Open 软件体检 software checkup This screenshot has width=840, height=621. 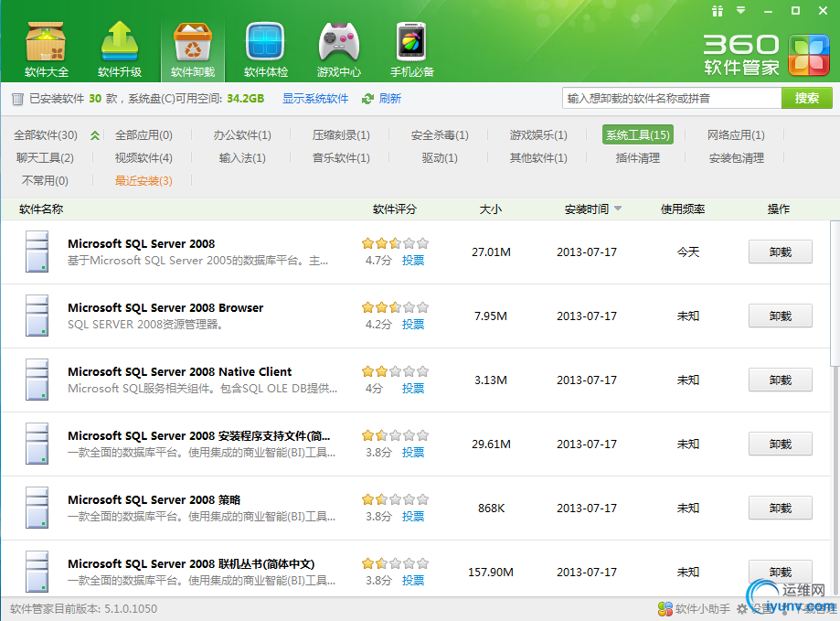266,49
